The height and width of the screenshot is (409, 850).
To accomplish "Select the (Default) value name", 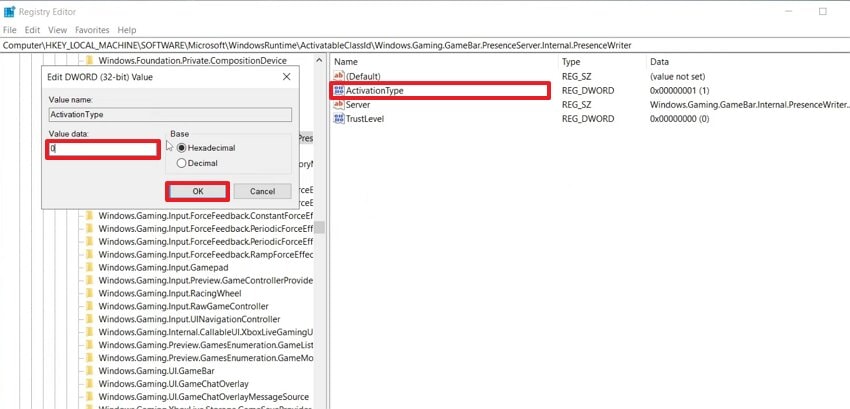I will click(363, 76).
